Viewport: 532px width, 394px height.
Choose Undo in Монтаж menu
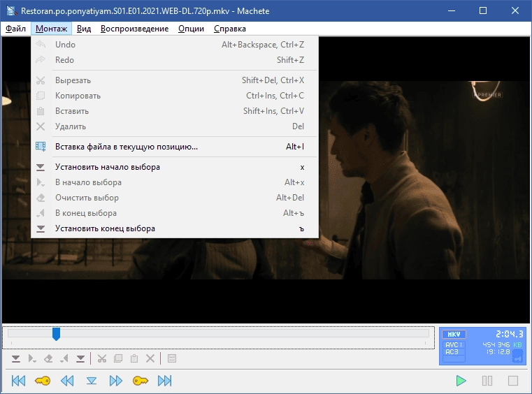(174, 45)
